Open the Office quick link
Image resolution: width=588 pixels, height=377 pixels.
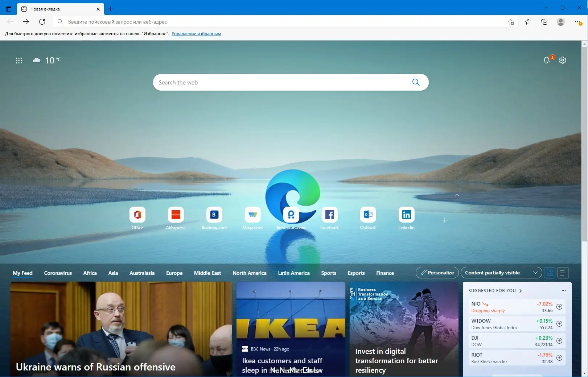click(137, 218)
